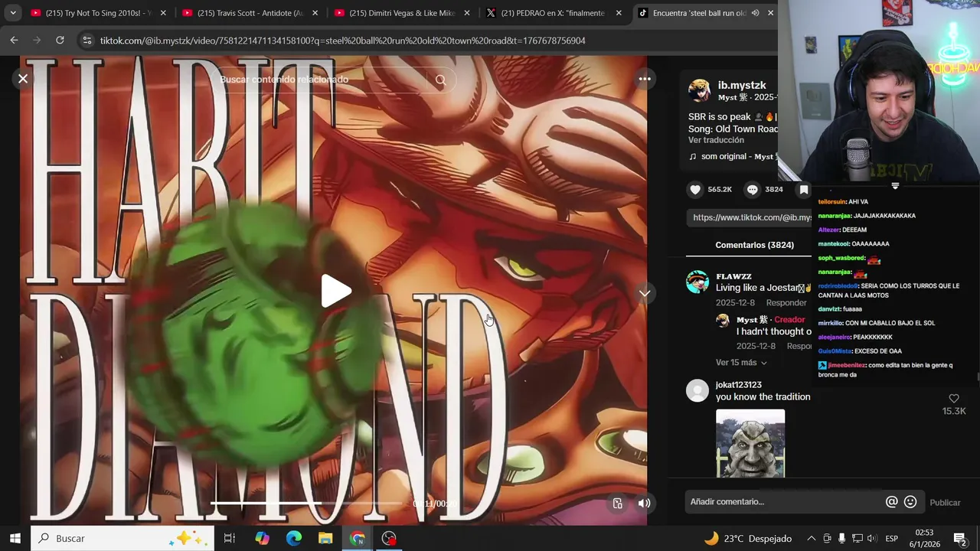Expand the system tray hidden icons chevron

[x=811, y=538]
